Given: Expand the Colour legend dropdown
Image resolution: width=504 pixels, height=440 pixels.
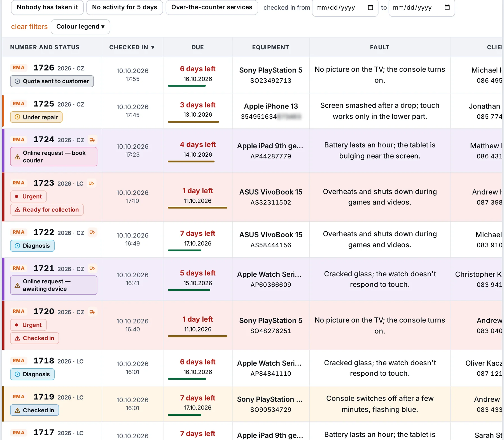Looking at the screenshot, I should click(80, 27).
